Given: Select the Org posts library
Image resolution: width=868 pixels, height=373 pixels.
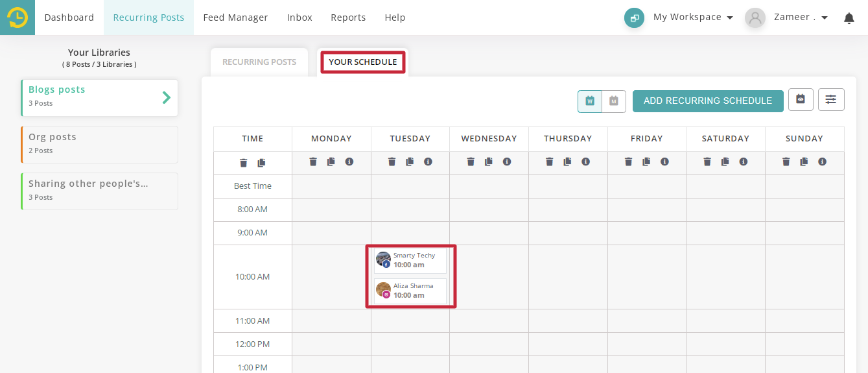Looking at the screenshot, I should pyautogui.click(x=99, y=144).
